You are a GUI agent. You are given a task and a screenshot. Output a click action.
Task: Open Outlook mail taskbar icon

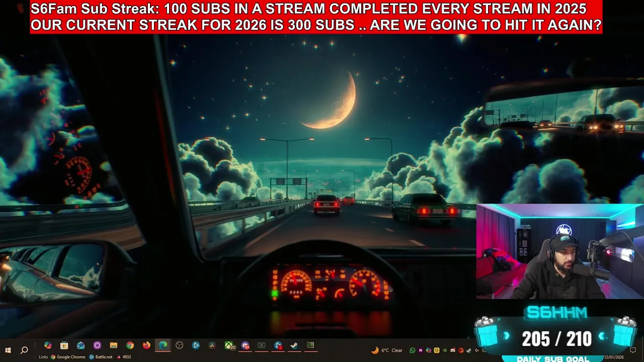click(80, 345)
